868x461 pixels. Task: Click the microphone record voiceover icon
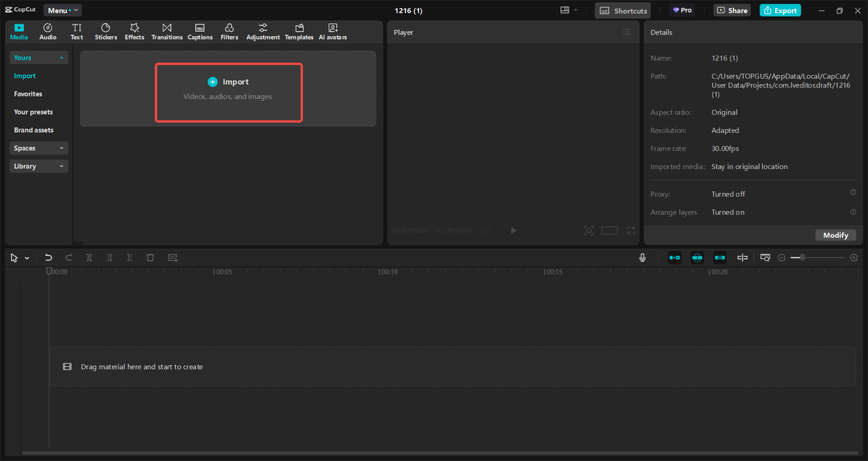click(x=642, y=258)
